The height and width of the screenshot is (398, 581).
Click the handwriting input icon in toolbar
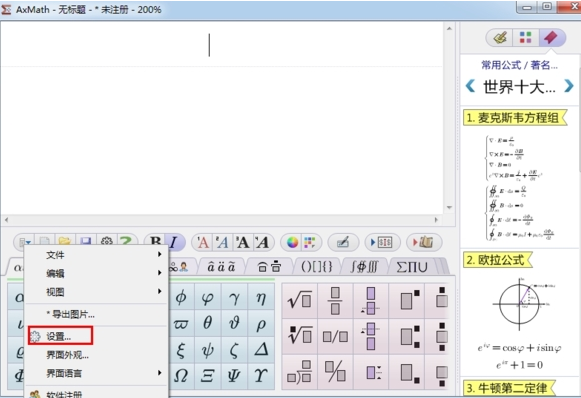click(x=343, y=243)
